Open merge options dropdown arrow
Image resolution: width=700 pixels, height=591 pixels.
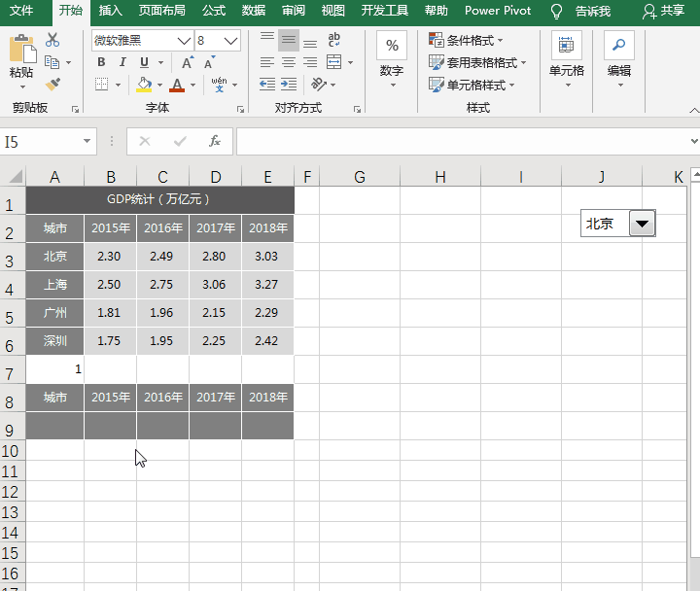pyautogui.click(x=350, y=62)
